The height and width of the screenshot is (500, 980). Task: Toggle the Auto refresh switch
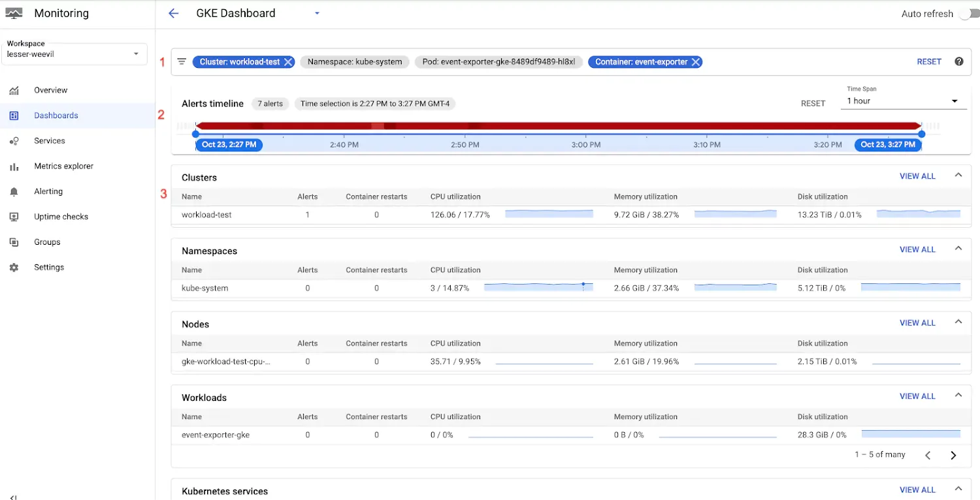click(969, 14)
